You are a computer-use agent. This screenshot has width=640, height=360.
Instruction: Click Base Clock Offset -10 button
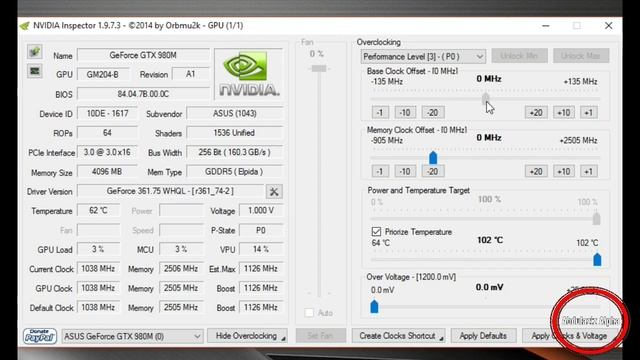point(405,112)
